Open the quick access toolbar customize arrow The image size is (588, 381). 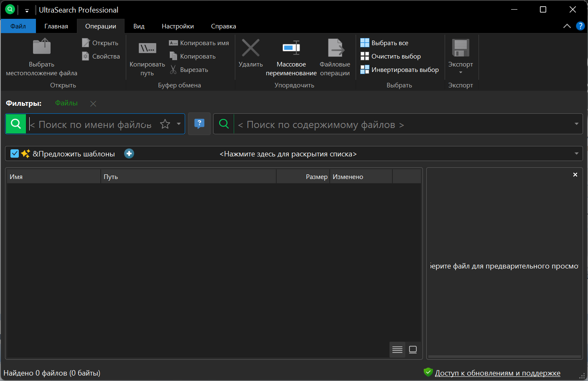pos(27,10)
